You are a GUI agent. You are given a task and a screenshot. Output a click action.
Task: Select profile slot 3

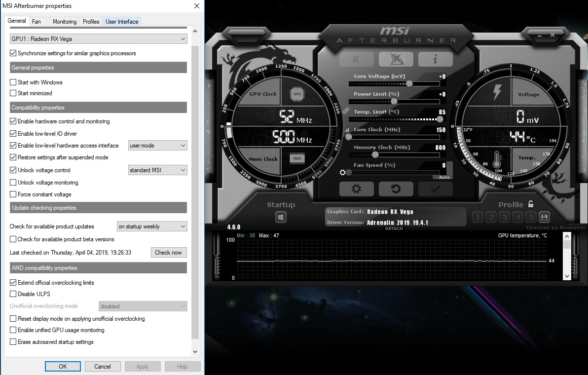[505, 217]
